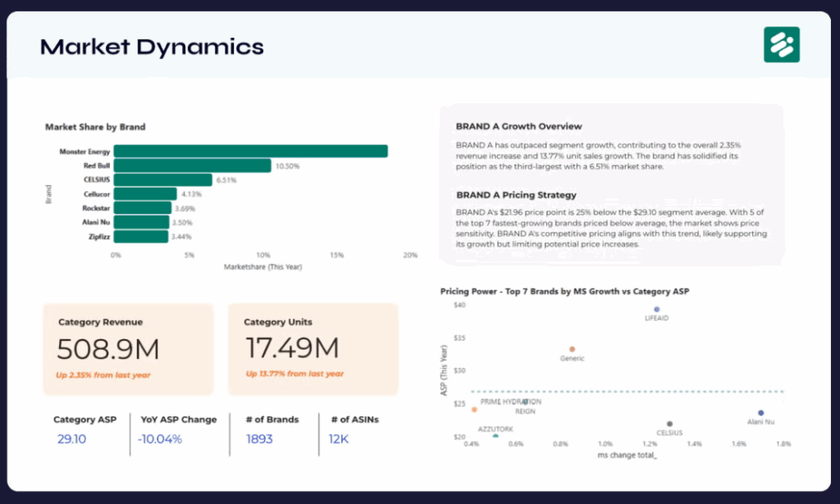
Task: Click the green logo icon in header
Action: pos(781,44)
